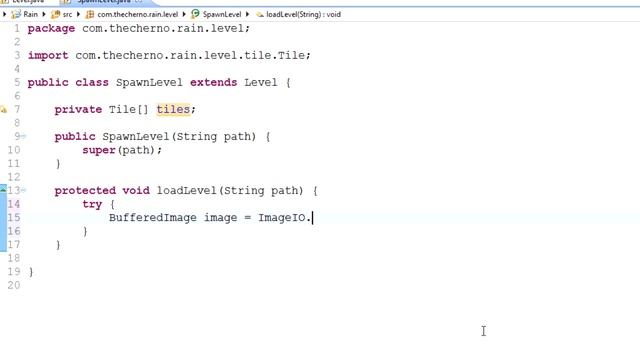Image resolution: width=640 pixels, height=360 pixels.
Task: Click the warning marker beside line 7
Action: tap(3, 109)
